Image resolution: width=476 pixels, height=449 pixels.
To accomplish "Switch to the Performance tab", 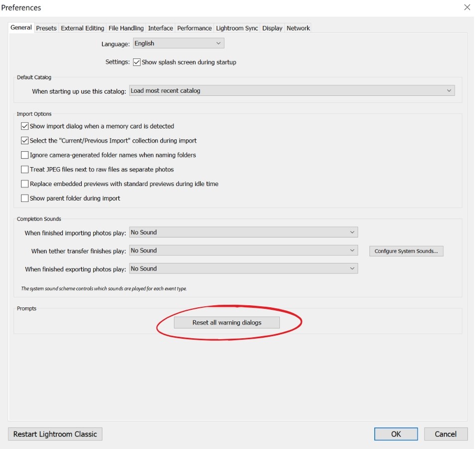I will (194, 28).
